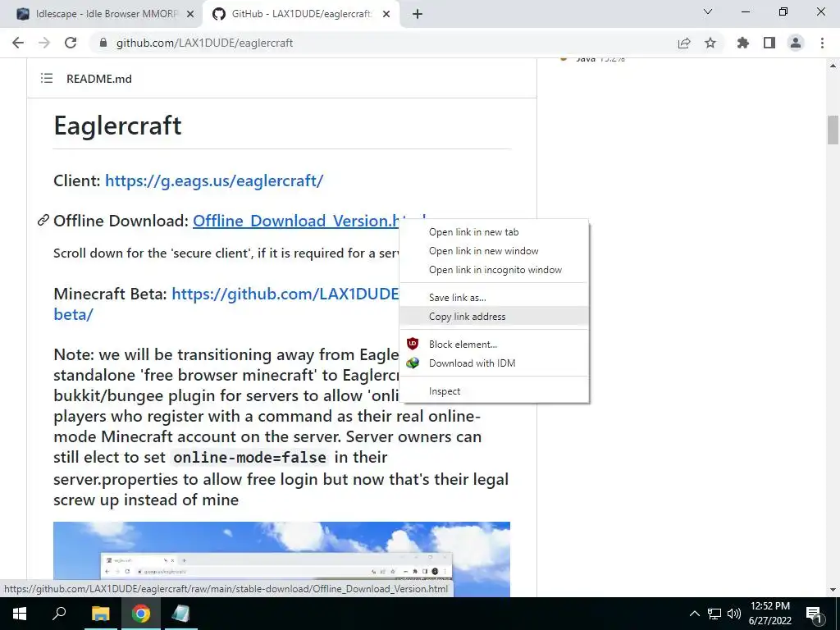
Task: Choose Open link in new tab
Action: tap(495, 232)
